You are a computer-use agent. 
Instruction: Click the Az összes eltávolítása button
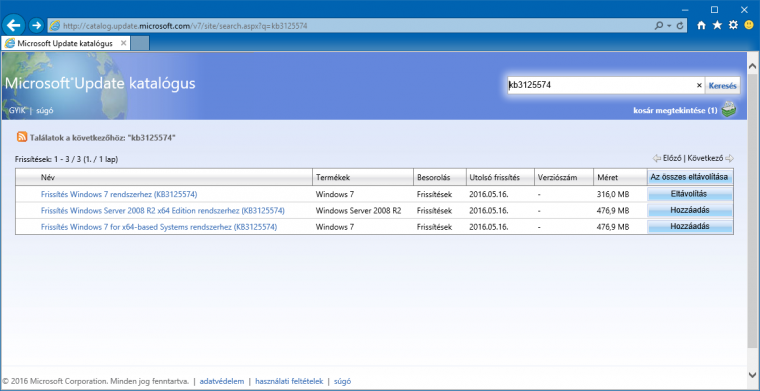(690, 177)
